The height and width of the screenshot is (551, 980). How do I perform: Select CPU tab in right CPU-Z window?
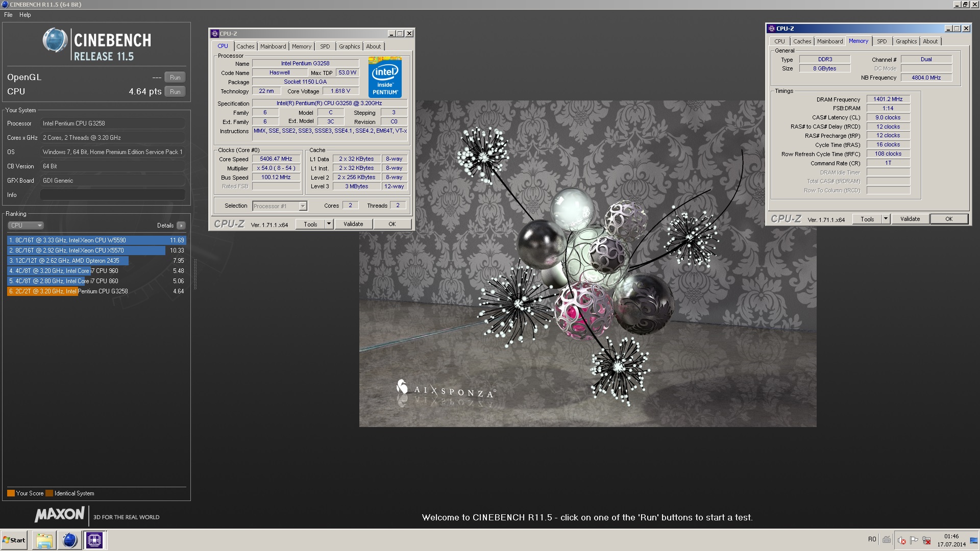tap(780, 41)
